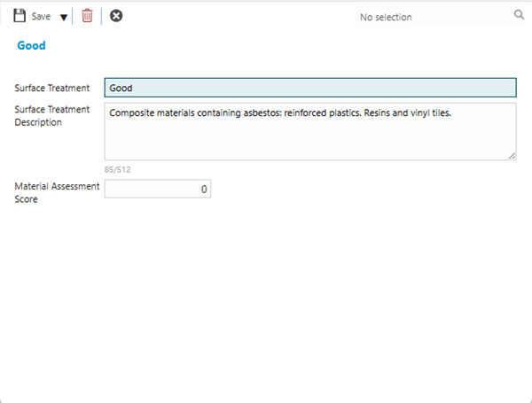
Task: Click the 'Surface Treatment' field label
Action: 51,88
